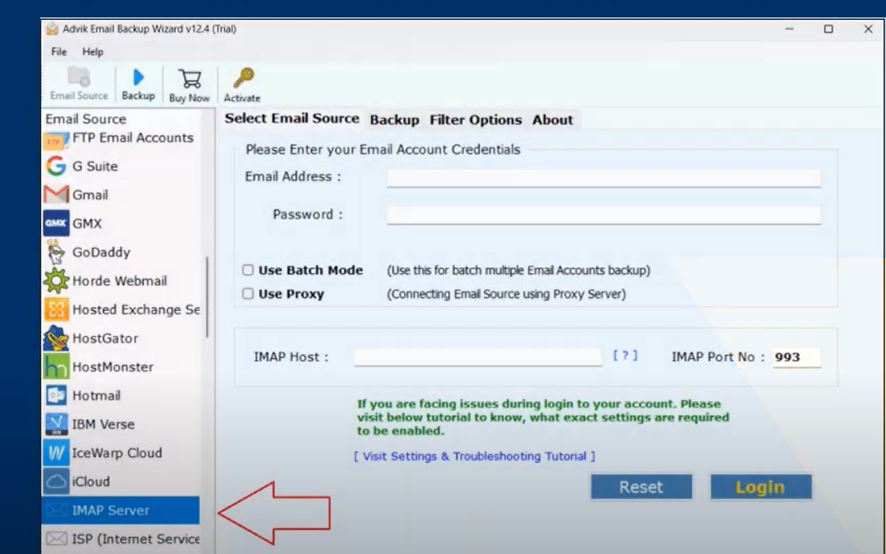Select the Hosted Exchange Server icon

[x=56, y=309]
